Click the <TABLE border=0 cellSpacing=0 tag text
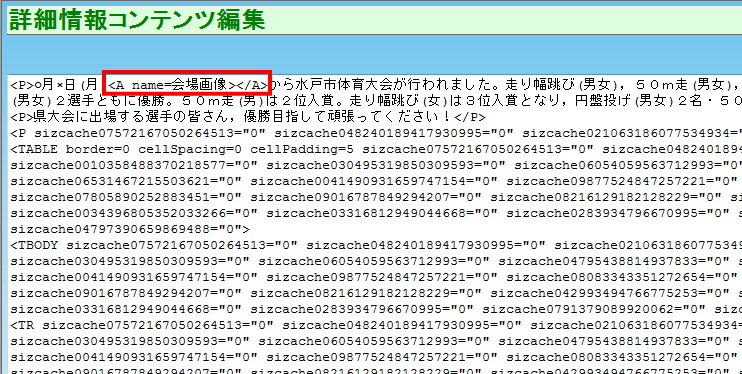Image resolution: width=742 pixels, height=374 pixels. coord(126,150)
